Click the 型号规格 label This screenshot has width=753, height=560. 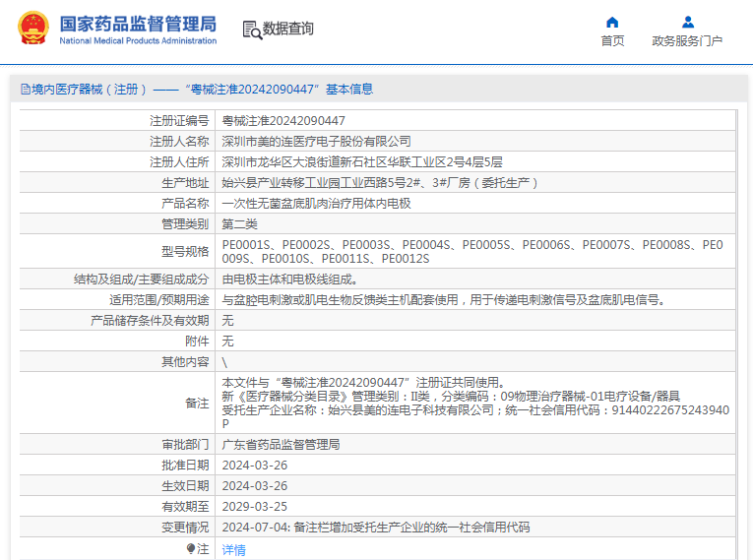pyautogui.click(x=185, y=252)
